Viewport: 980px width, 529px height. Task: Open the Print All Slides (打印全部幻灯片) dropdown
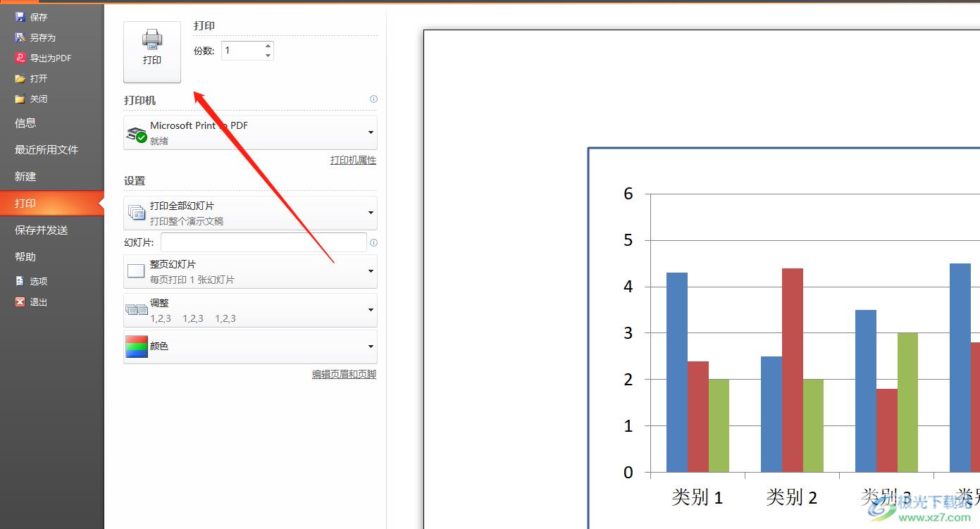point(250,213)
